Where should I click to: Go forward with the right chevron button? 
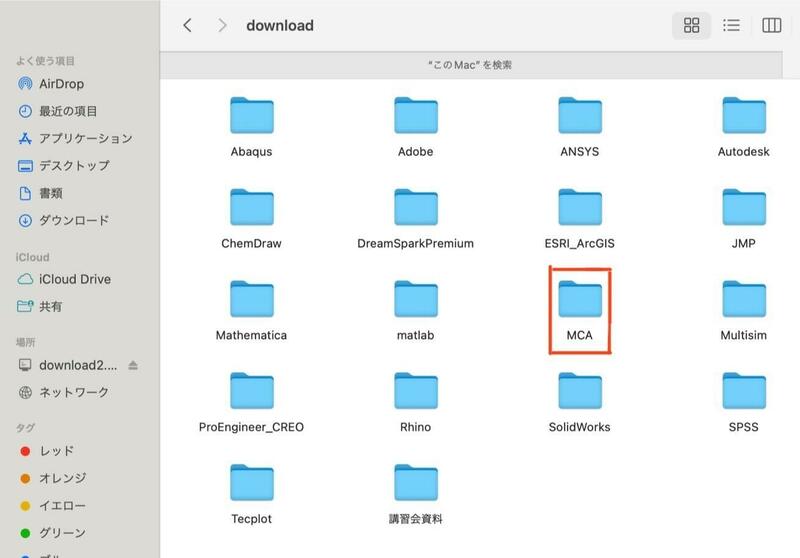[x=222, y=25]
